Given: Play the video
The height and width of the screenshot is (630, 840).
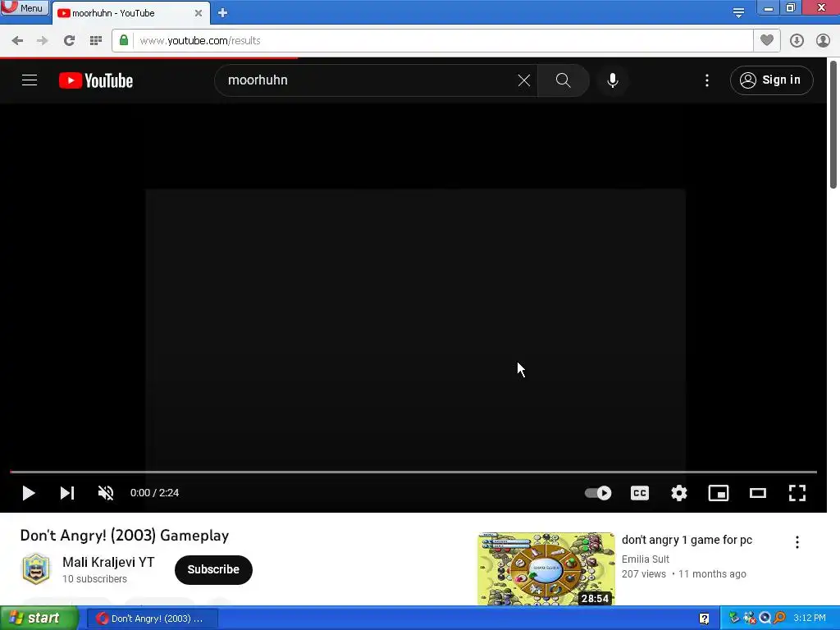Looking at the screenshot, I should pos(29,493).
